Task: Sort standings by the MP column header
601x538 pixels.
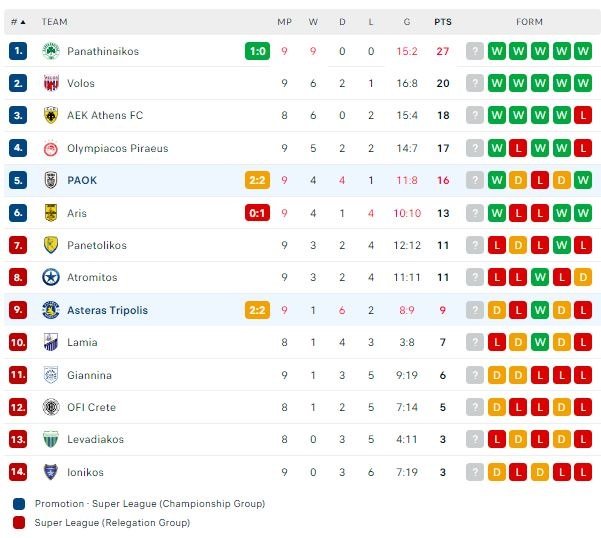Action: click(284, 22)
